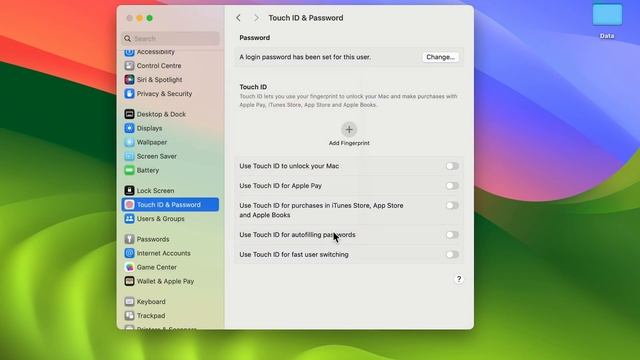Screen dimensions: 640x360
Task: Click the green zoom window button
Action: click(150, 18)
